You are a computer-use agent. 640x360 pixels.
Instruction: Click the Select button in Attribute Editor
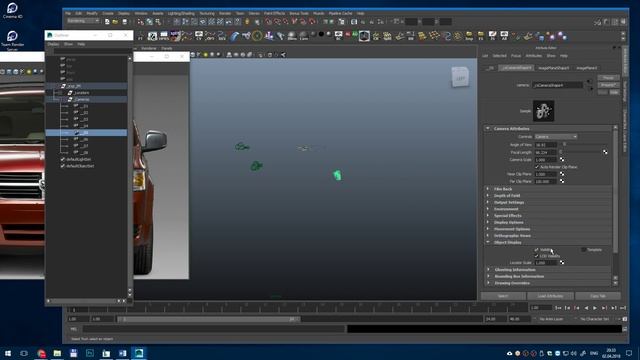click(503, 296)
